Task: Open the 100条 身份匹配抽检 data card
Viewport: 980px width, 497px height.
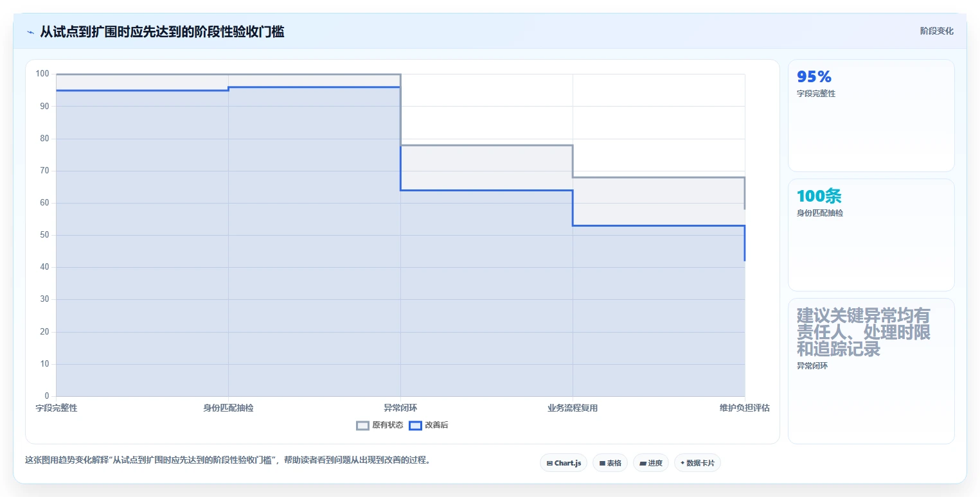Action: point(871,235)
